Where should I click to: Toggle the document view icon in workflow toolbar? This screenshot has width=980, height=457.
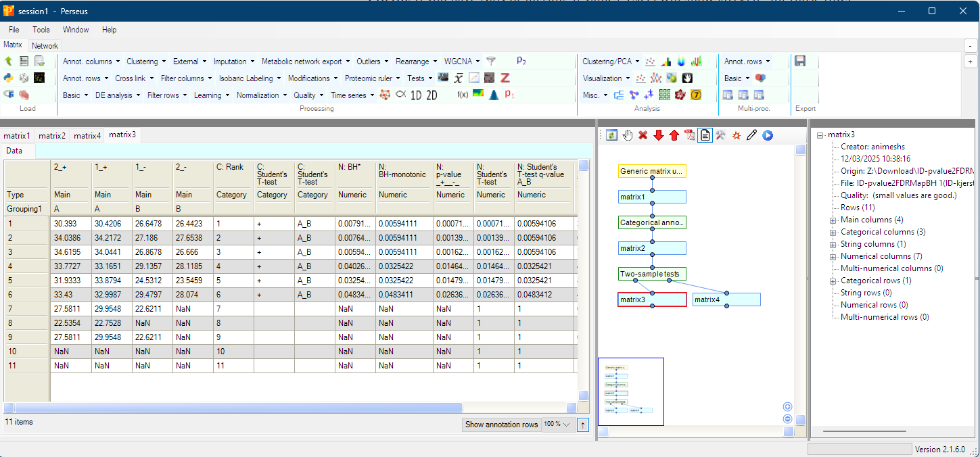(705, 135)
